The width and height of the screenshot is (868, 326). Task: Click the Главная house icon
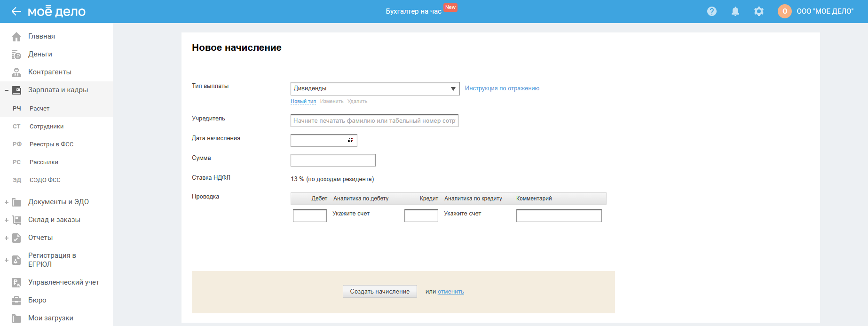point(16,37)
